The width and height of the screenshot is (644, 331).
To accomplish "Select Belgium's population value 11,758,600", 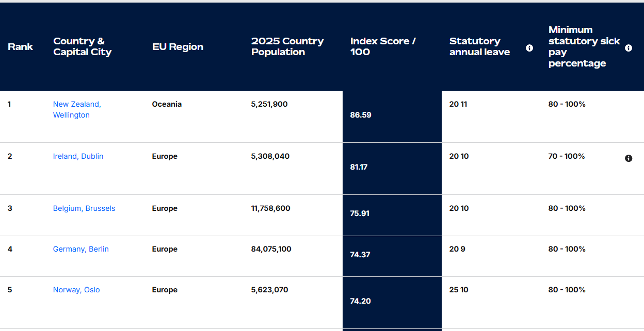I will coord(270,208).
